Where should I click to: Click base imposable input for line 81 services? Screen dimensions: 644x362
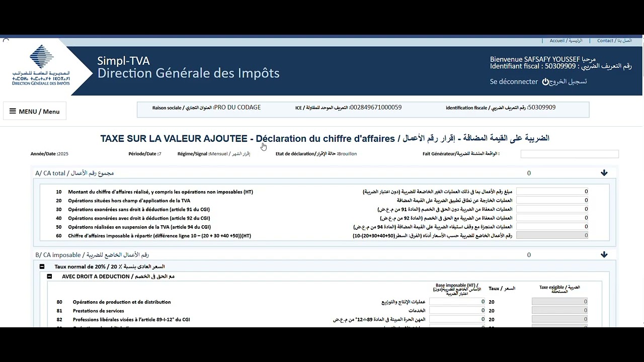pos(457,311)
